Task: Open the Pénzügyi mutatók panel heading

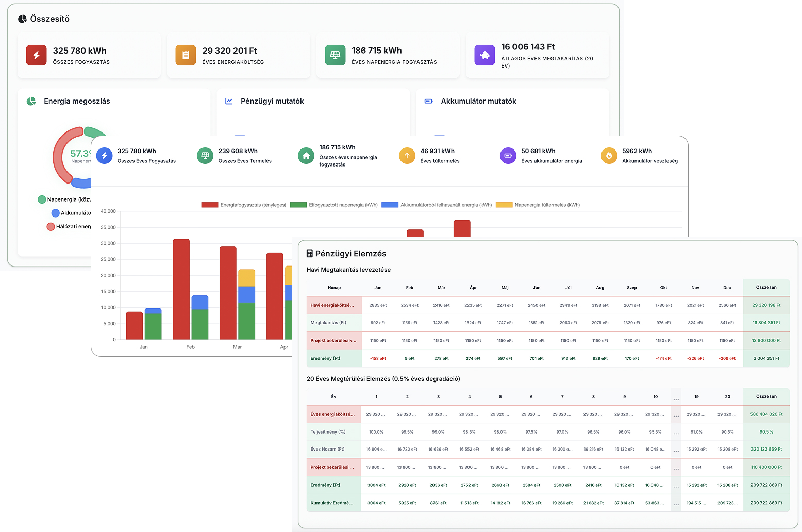Action: (272, 101)
